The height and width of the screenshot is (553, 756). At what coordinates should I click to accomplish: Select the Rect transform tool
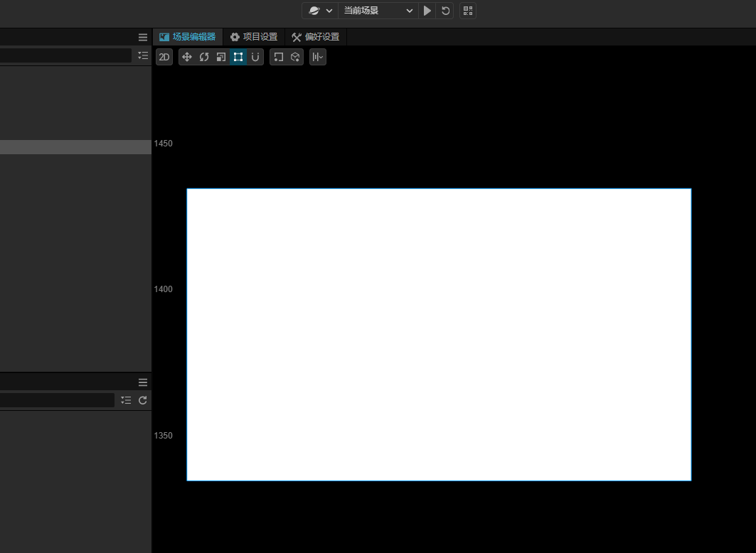(238, 57)
